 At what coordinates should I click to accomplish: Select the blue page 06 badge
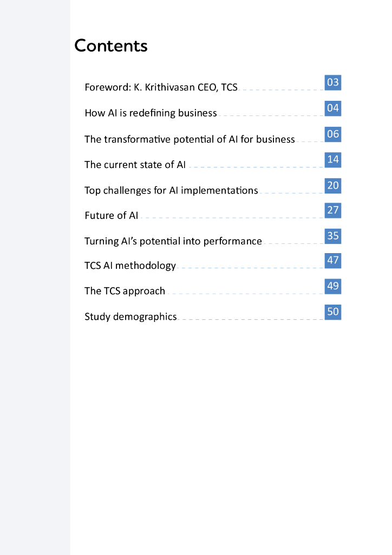(x=333, y=134)
